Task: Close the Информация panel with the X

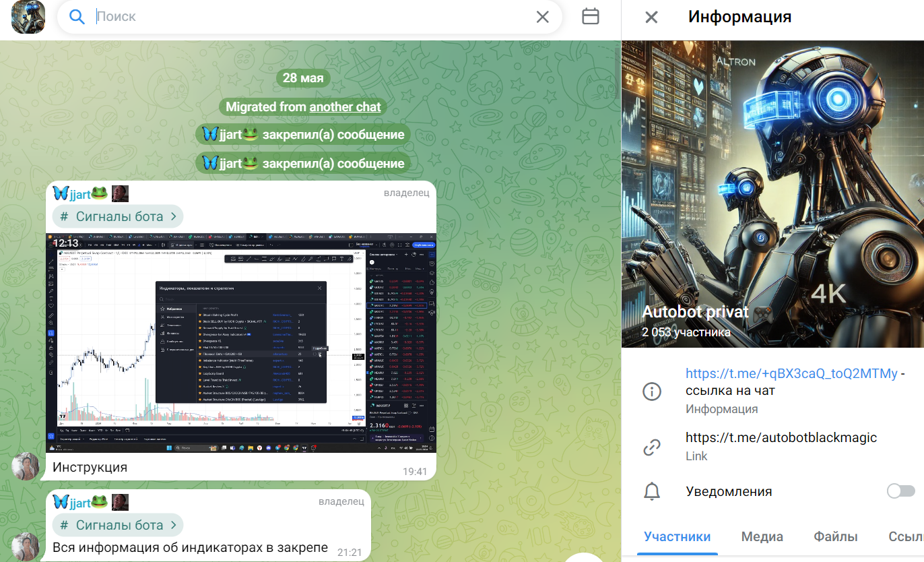Action: (651, 17)
